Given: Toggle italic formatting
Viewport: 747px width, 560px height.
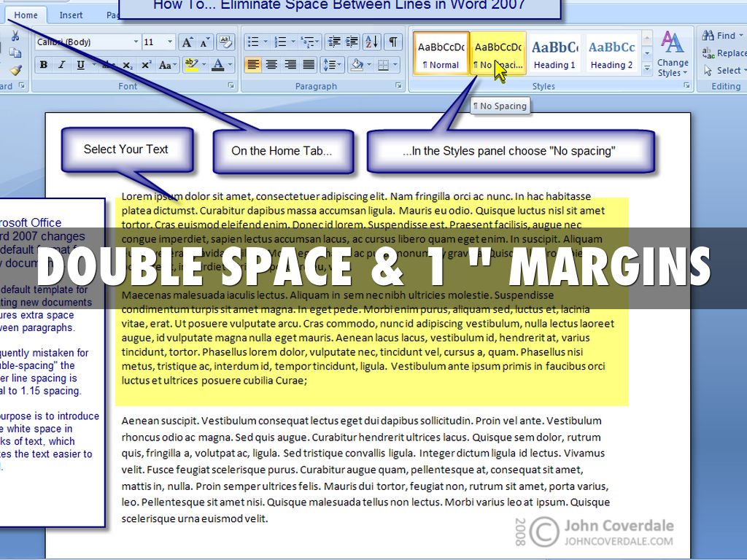Looking at the screenshot, I should (61, 65).
